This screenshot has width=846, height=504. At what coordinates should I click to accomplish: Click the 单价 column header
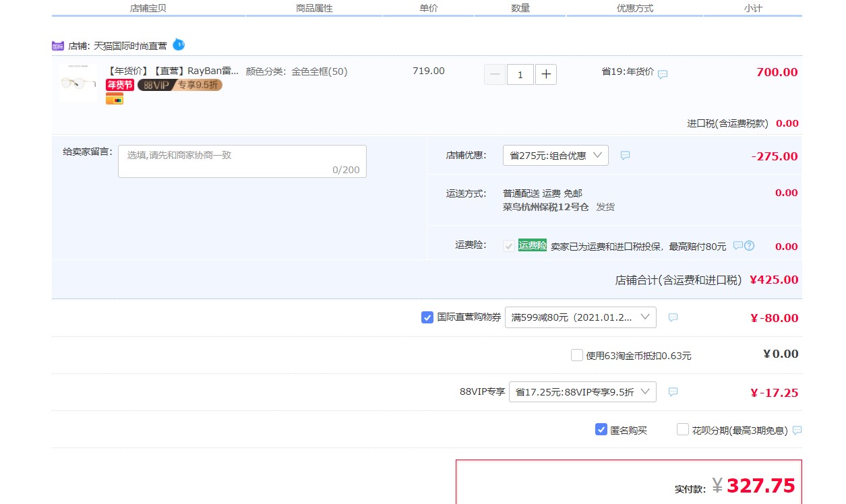[x=429, y=8]
